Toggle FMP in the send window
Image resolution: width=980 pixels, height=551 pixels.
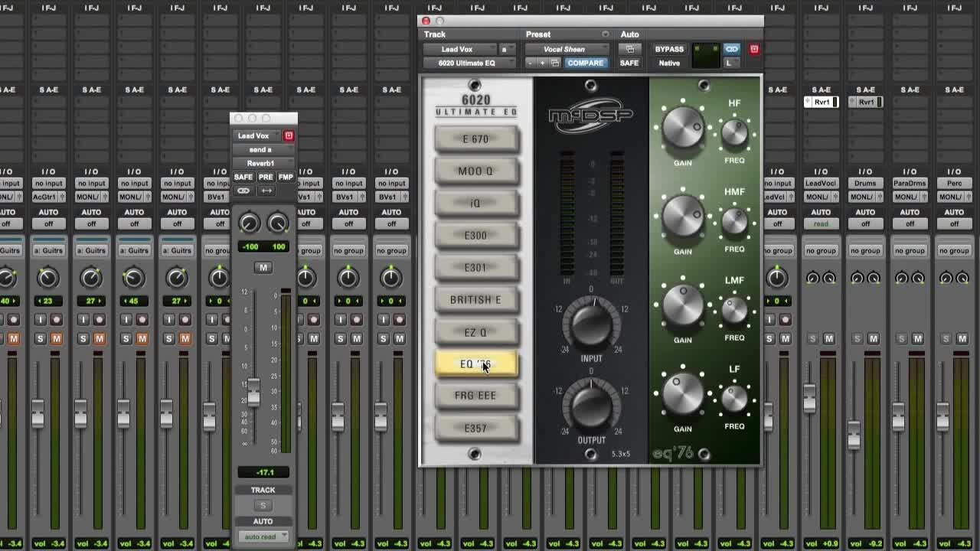286,177
